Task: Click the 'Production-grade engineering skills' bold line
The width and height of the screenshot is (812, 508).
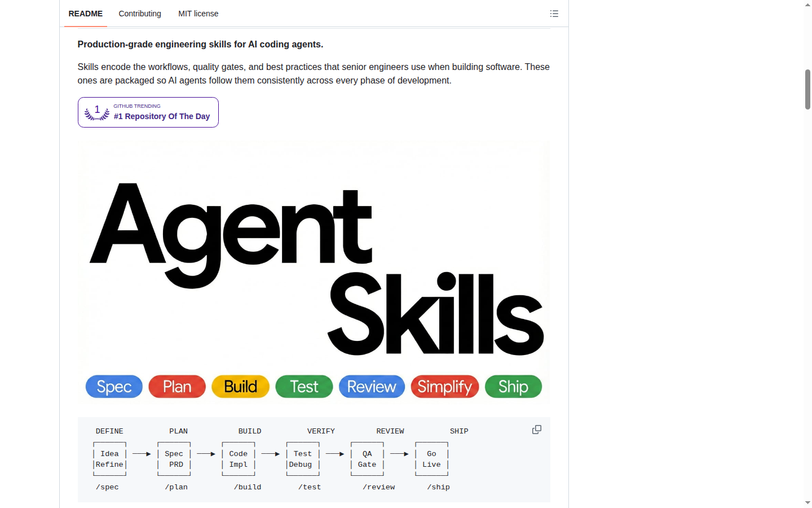Action: 200,44
